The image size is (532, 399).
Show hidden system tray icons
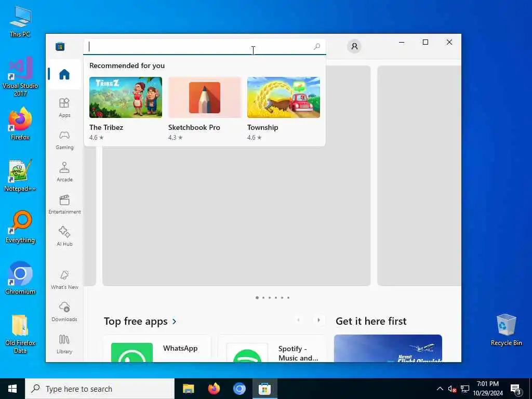click(440, 389)
